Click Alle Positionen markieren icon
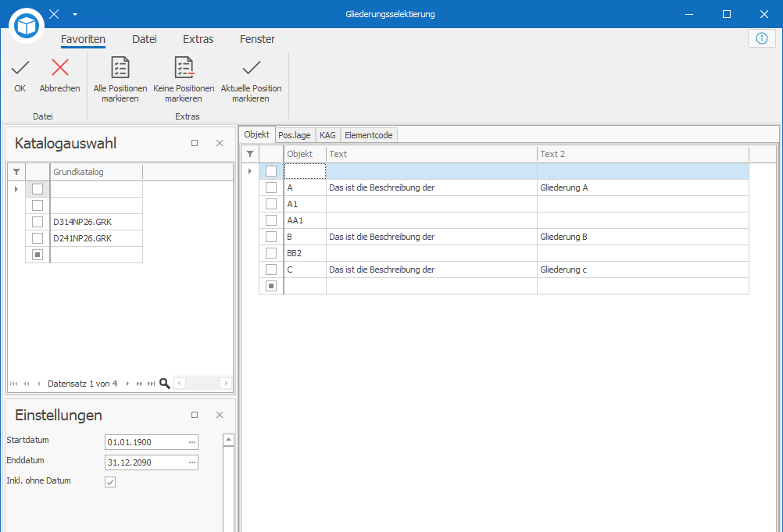 (120, 67)
